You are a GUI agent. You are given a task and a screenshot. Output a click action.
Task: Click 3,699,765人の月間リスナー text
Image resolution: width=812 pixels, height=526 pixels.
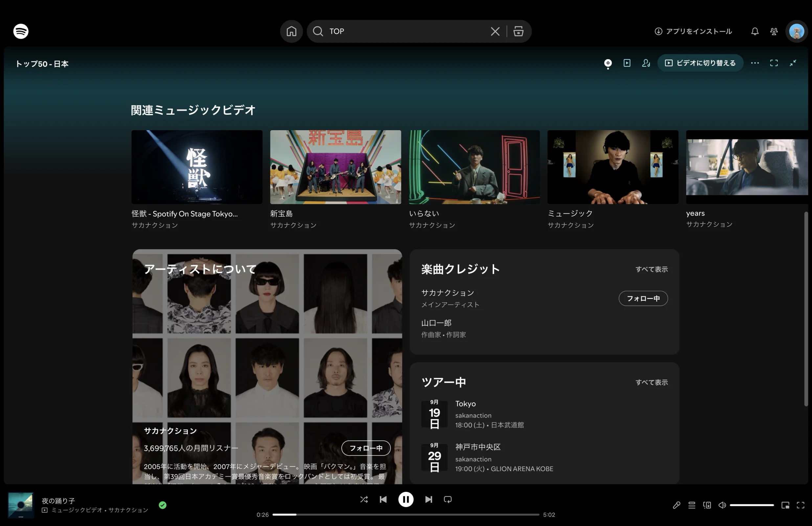(x=191, y=448)
